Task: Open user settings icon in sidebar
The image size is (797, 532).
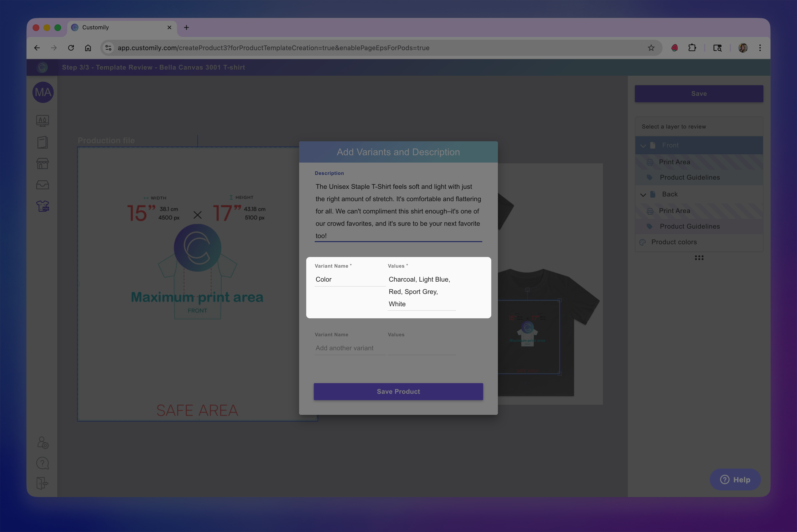Action: tap(43, 443)
